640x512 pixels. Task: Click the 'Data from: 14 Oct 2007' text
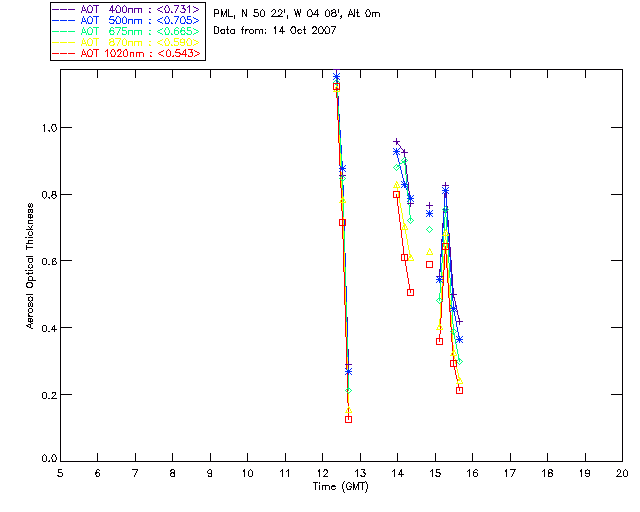(x=275, y=30)
